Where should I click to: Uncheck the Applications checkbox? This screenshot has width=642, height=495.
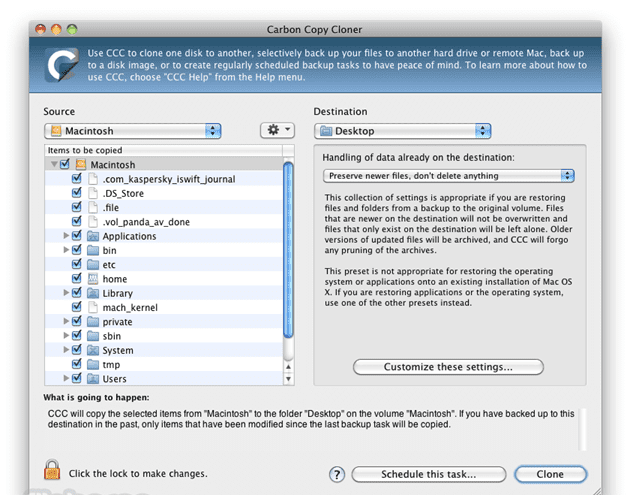[77, 235]
